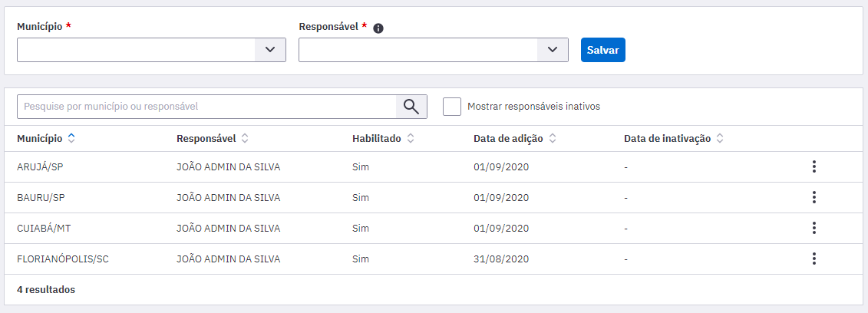868x313 pixels.
Task: Select the ARUJÁ/SP municipality cell
Action: (40, 167)
